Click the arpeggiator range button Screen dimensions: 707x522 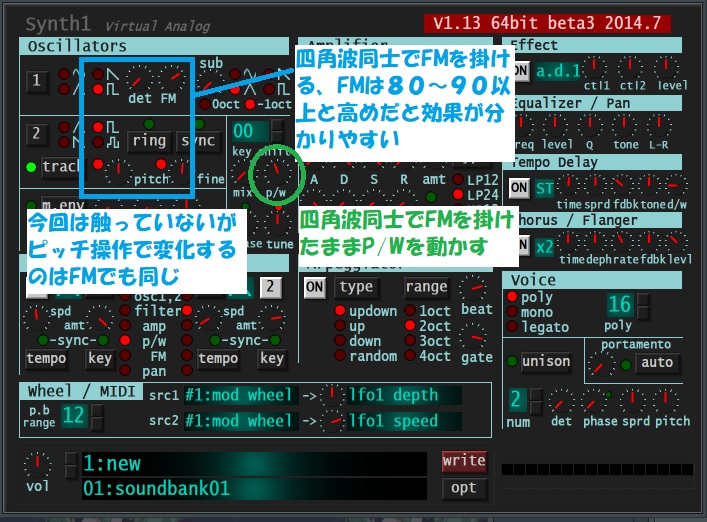click(426, 287)
